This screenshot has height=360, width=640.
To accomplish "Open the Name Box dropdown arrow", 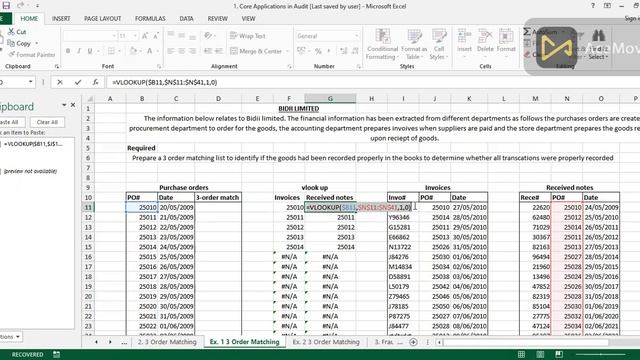I will [x=31, y=82].
